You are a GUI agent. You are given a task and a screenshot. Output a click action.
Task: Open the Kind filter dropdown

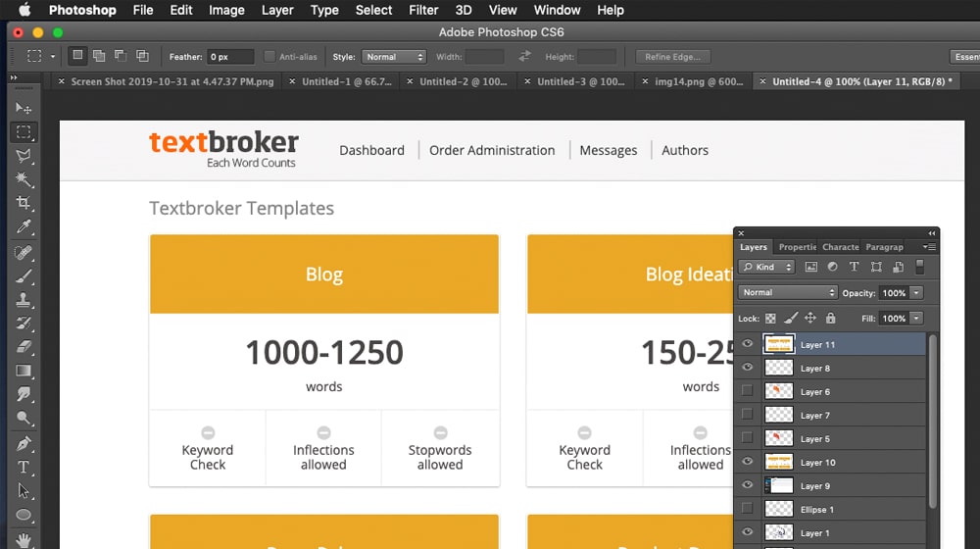pos(766,267)
